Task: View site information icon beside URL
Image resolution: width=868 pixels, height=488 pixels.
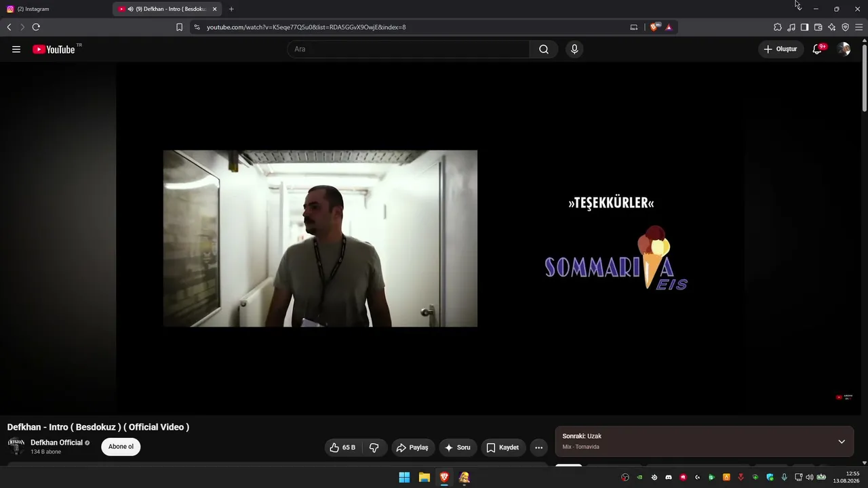Action: pos(197,27)
